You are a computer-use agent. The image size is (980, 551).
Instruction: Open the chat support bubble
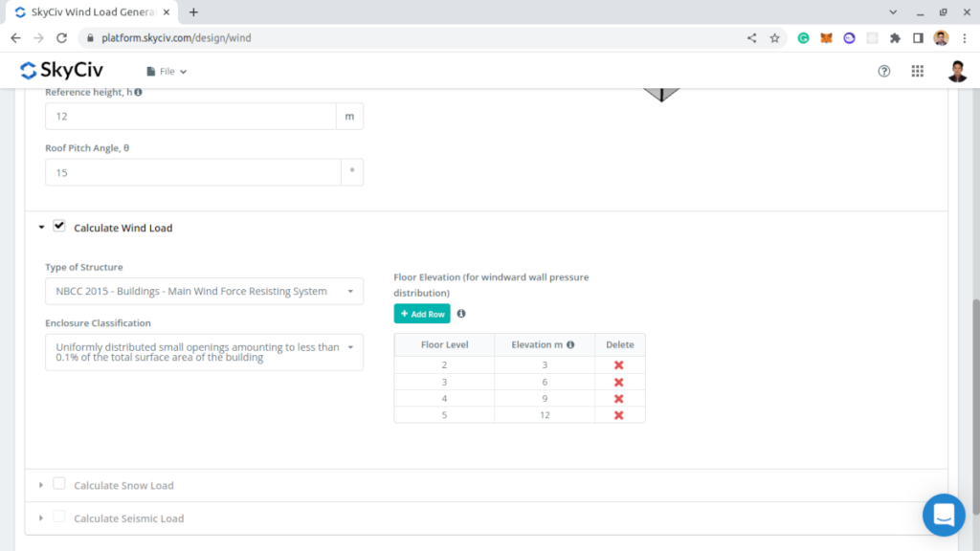tap(943, 515)
